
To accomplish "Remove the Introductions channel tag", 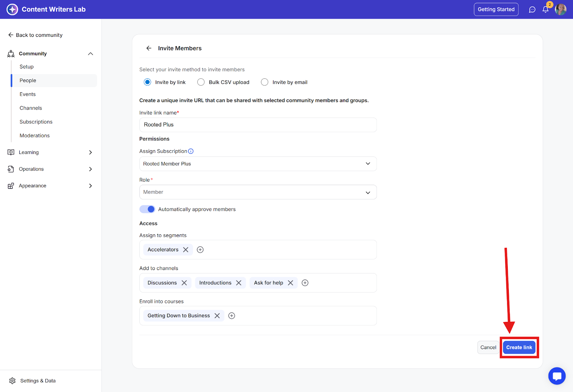I will coord(239,283).
